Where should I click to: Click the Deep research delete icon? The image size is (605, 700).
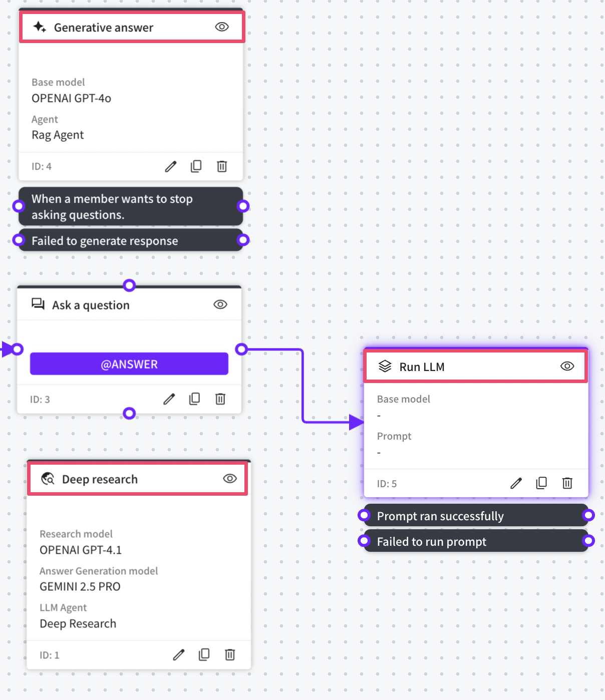(x=230, y=655)
